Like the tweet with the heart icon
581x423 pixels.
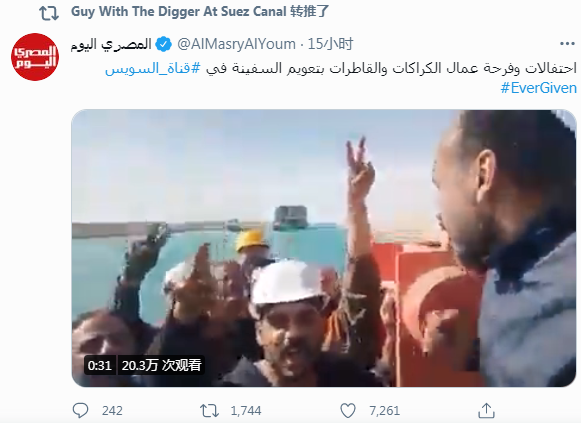pyautogui.click(x=348, y=410)
